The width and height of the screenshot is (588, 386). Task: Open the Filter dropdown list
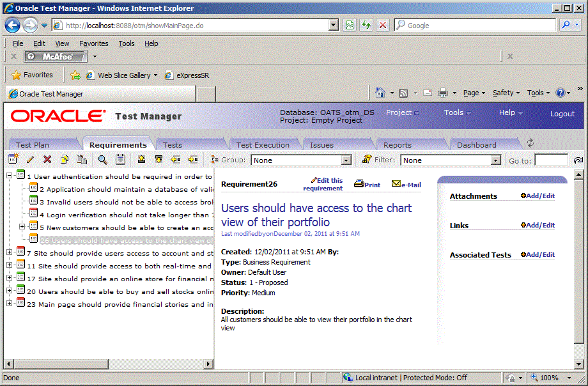[x=496, y=160]
